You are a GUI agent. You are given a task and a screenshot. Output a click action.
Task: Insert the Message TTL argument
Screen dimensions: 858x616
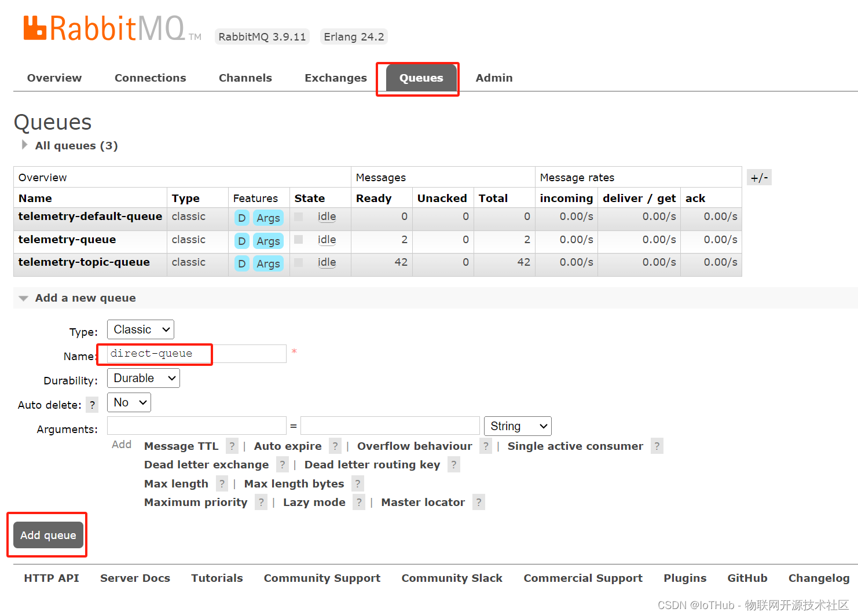181,446
